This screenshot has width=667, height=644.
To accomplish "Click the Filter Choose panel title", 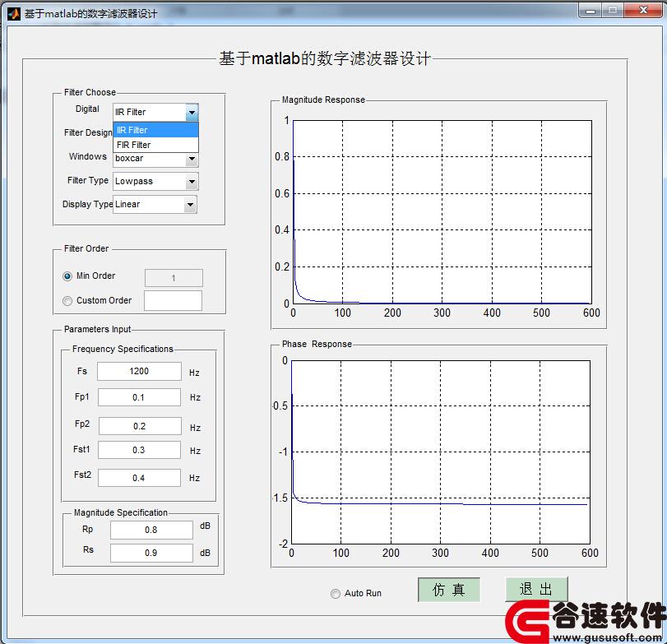I will (x=90, y=92).
